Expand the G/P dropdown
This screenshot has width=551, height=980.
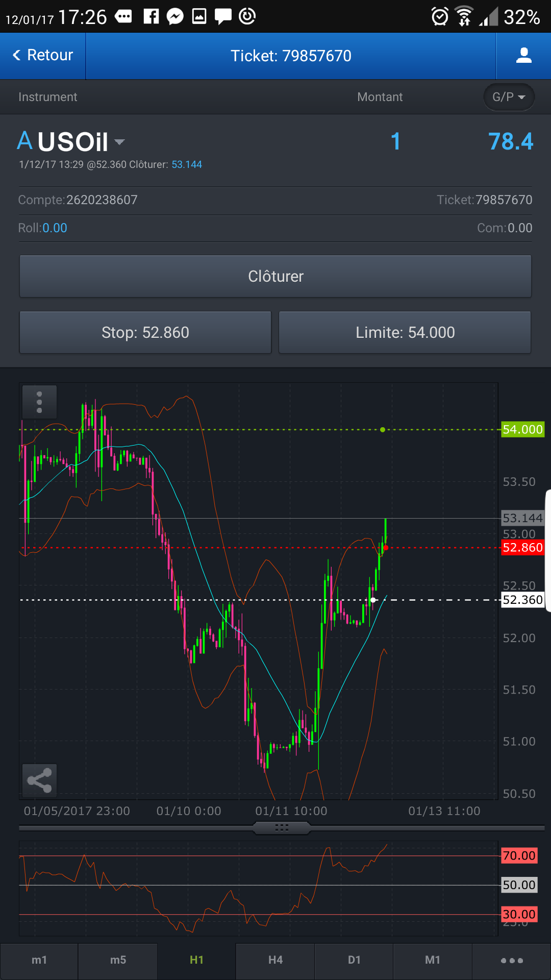pyautogui.click(x=509, y=97)
